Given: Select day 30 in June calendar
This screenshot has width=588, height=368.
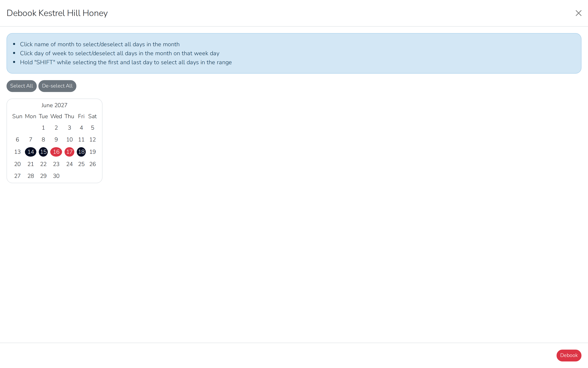Looking at the screenshot, I should (56, 176).
